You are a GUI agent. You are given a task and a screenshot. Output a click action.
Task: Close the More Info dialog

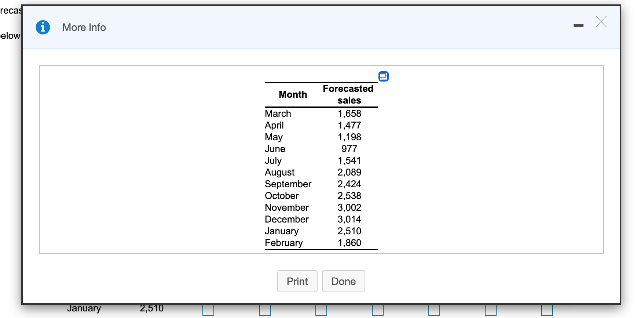pyautogui.click(x=601, y=22)
